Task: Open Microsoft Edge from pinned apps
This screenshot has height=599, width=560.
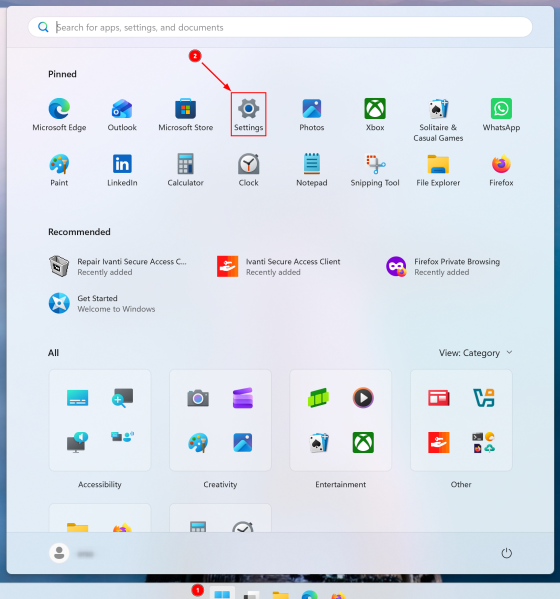Action: (x=59, y=115)
